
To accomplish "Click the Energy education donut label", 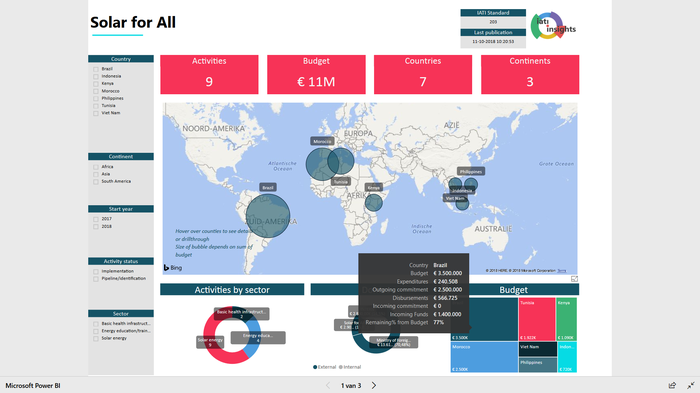I will pyautogui.click(x=258, y=338).
